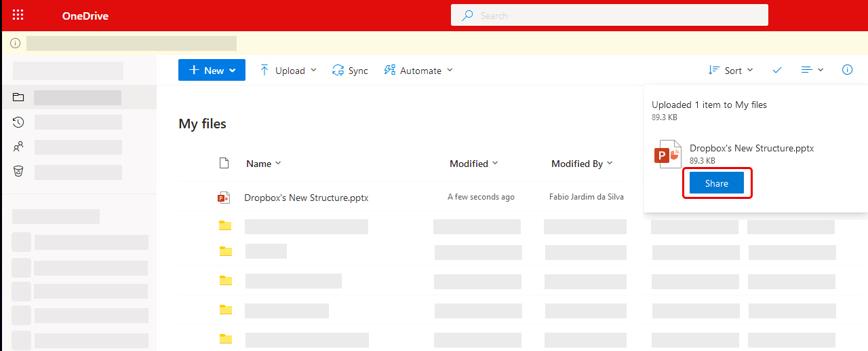Open the Upload menu
This screenshot has height=351, width=868.
(288, 71)
